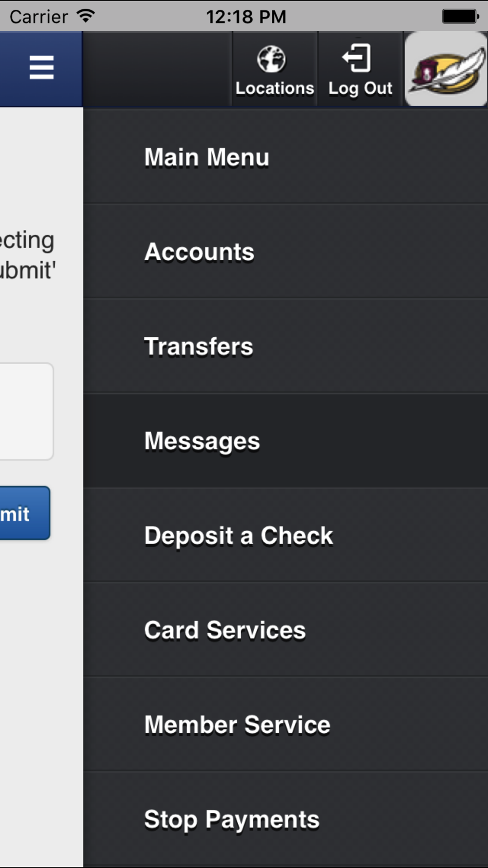Tap the Log Out arrow icon
The image size is (488, 868).
[357, 58]
